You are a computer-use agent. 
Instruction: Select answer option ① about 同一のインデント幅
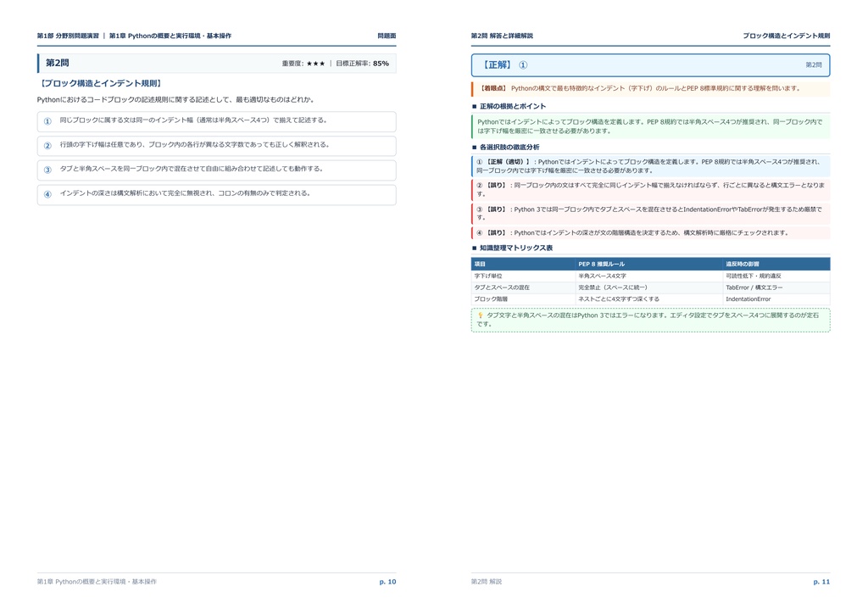[x=216, y=121]
